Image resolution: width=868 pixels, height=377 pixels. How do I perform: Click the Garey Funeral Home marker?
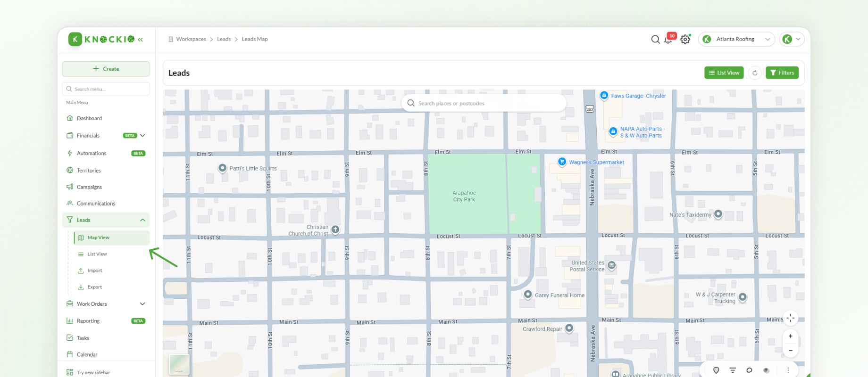[x=528, y=295]
